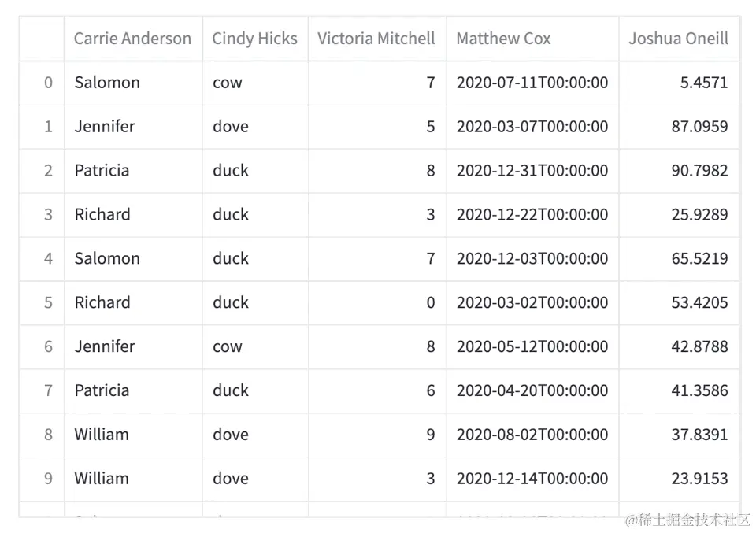Select the cell with value 23.9153
Image resolution: width=756 pixels, height=533 pixels.
coord(699,479)
